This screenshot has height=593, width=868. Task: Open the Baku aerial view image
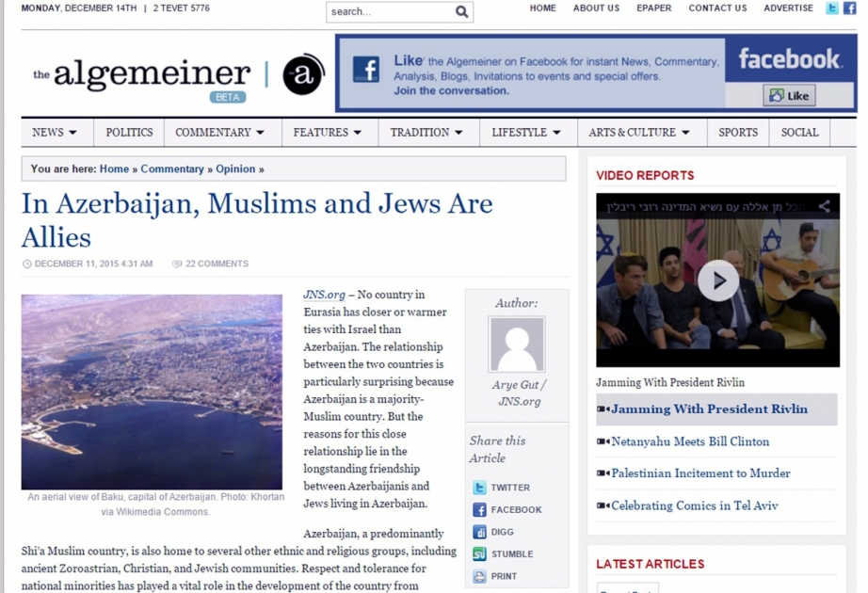[x=152, y=392]
